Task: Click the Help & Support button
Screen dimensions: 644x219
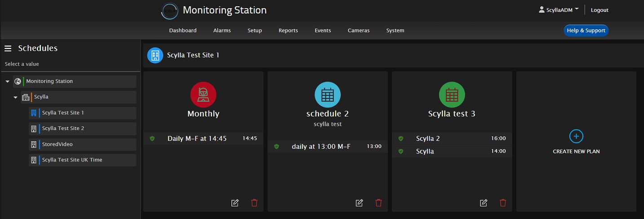Action: 586,31
